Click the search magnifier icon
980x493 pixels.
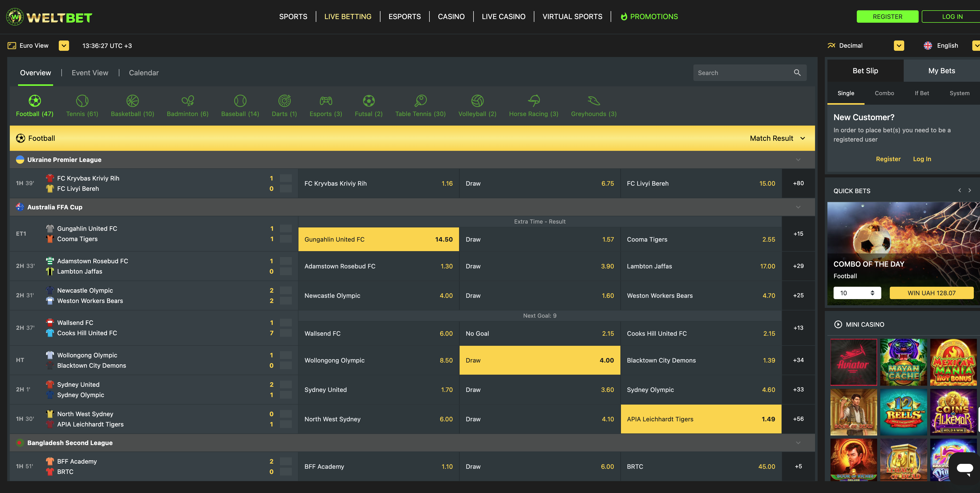pyautogui.click(x=797, y=73)
